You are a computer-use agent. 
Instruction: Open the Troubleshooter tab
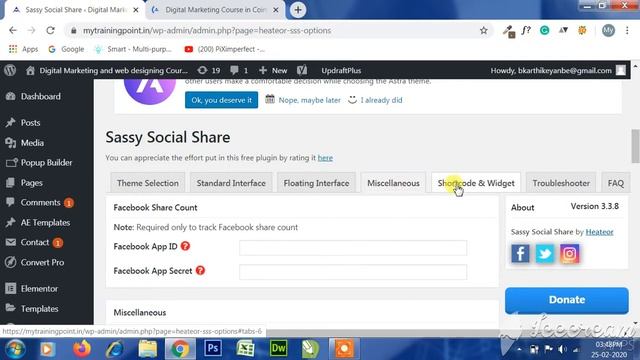[x=561, y=183]
